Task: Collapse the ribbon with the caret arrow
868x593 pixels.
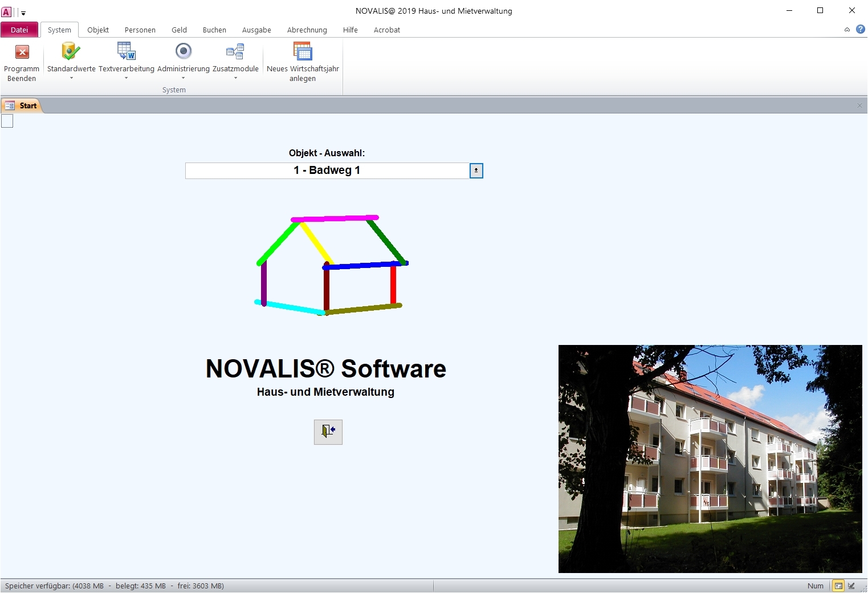Action: 847,30
